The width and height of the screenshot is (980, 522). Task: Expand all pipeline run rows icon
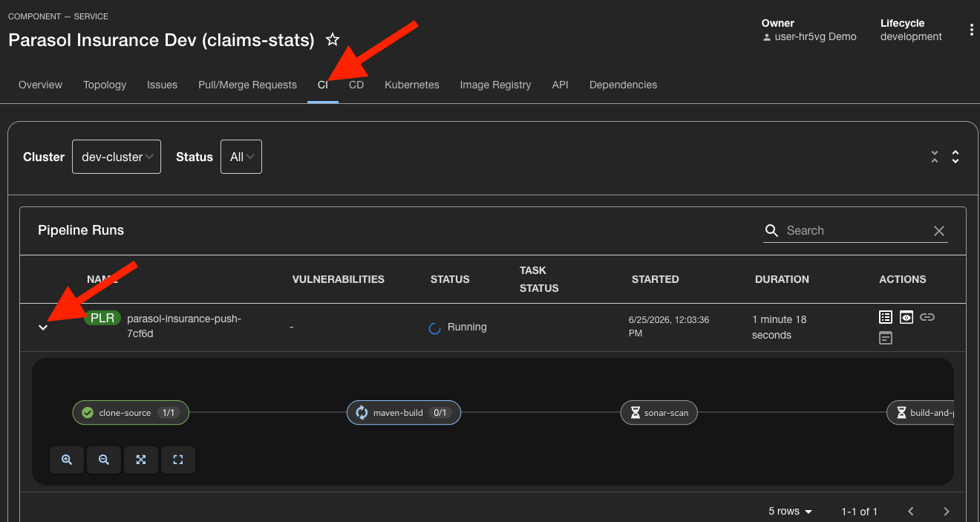[x=955, y=157]
